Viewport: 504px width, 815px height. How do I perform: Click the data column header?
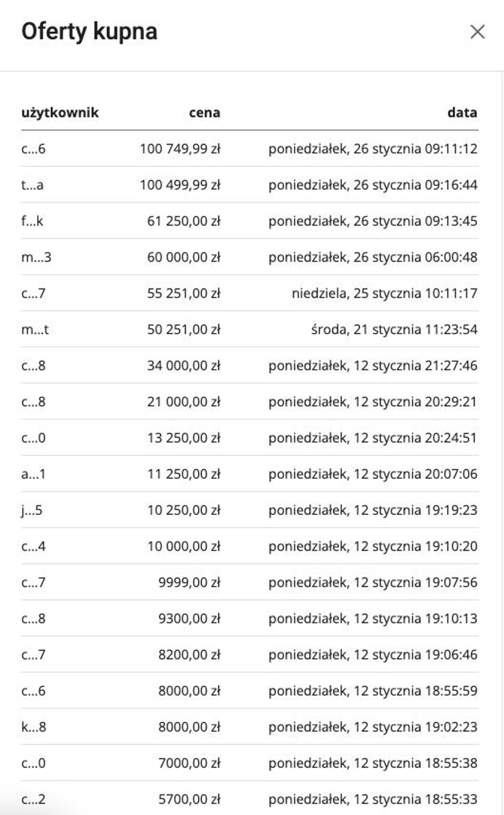click(x=462, y=112)
